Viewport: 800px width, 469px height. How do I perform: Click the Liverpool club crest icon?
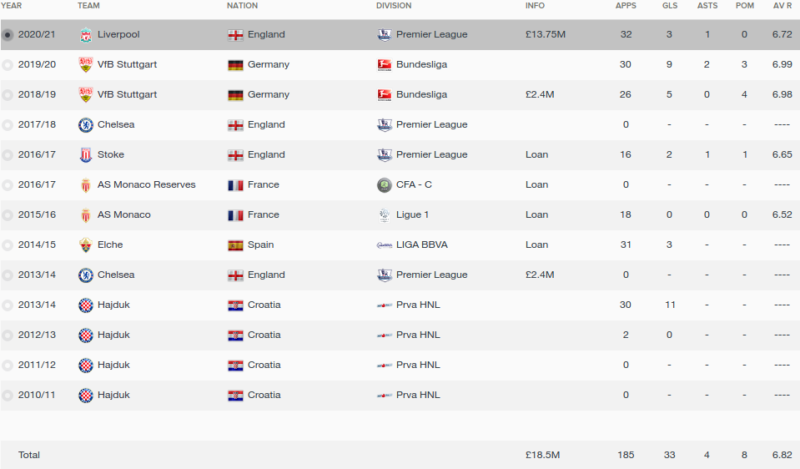click(x=86, y=35)
